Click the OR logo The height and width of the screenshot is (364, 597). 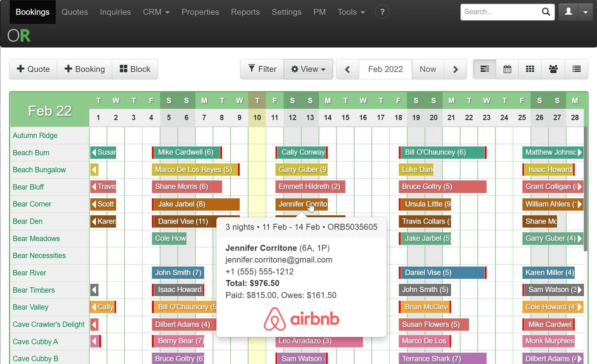click(19, 36)
